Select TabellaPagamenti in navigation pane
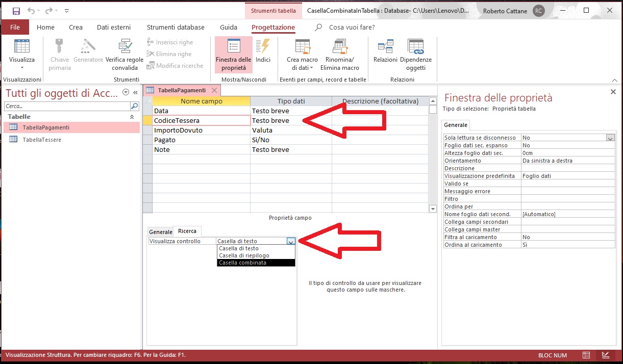The image size is (623, 364). (x=71, y=127)
